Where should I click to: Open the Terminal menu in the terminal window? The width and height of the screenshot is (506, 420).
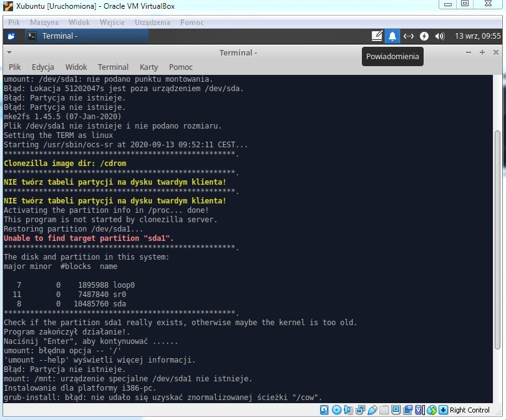113,67
